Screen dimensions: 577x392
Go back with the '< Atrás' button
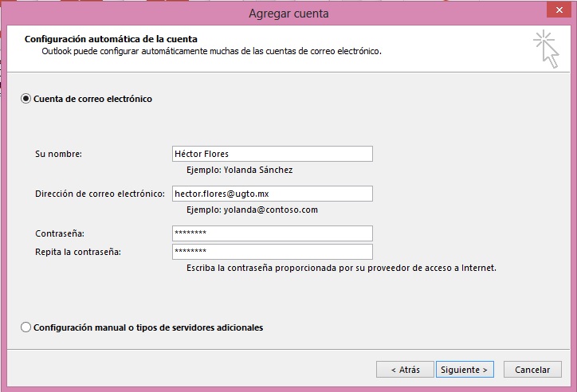coord(405,370)
